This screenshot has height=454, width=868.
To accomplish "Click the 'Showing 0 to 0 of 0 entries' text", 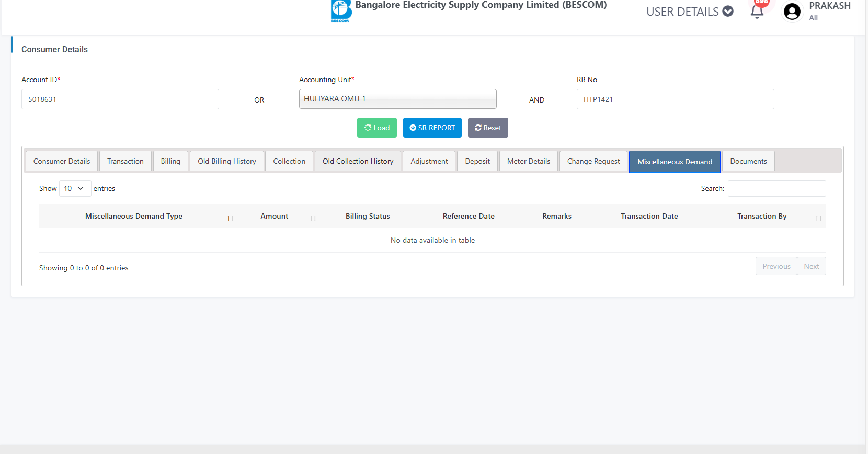I will pyautogui.click(x=84, y=268).
